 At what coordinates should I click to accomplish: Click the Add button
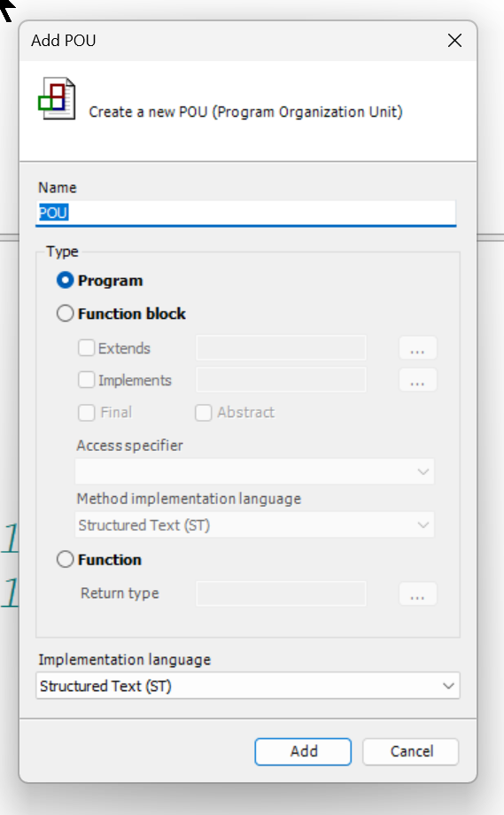[x=303, y=751]
